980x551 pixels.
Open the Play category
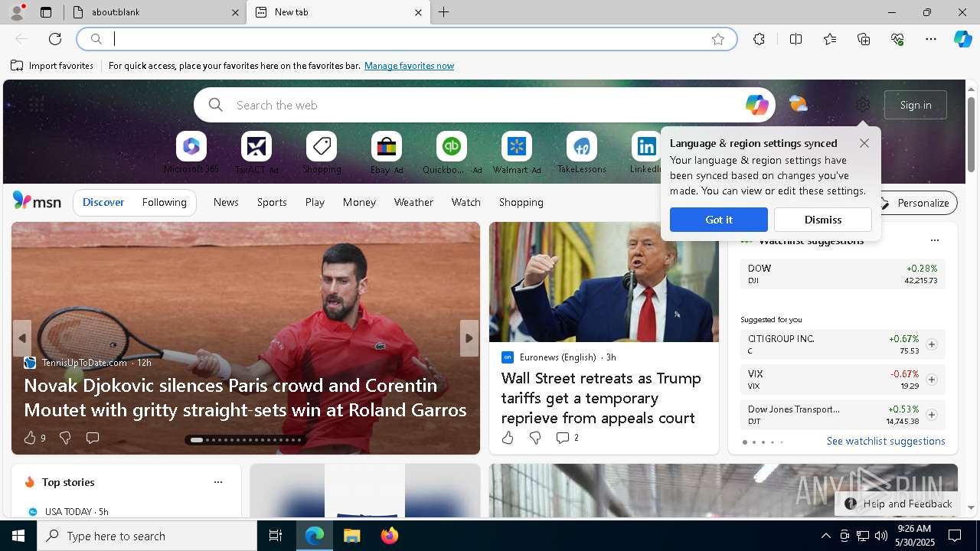pos(315,202)
